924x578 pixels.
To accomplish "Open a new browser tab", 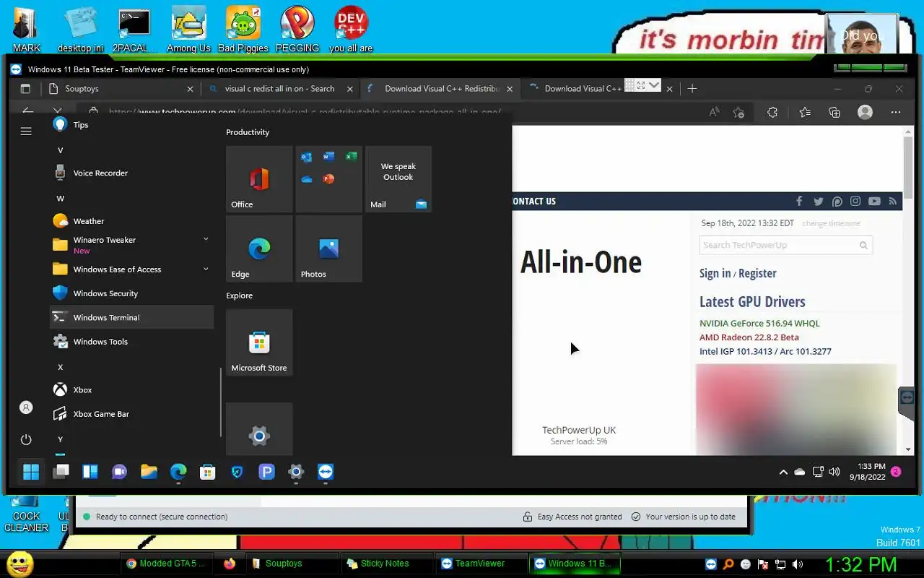I will (x=692, y=88).
